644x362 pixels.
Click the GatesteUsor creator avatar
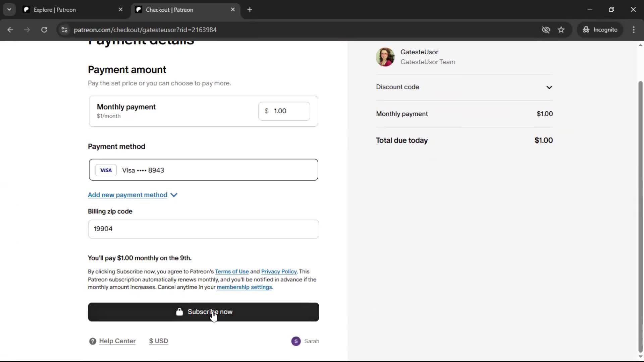[385, 57]
